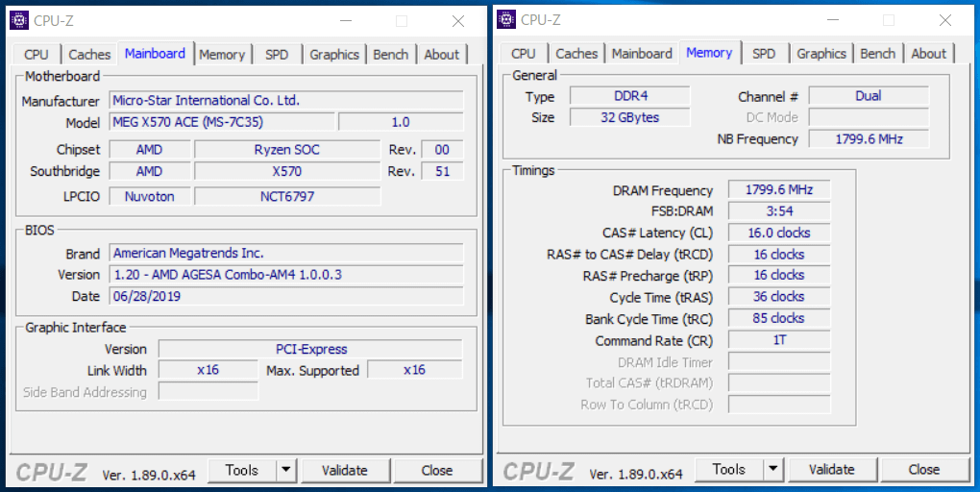Click Max. Supported x16 field
This screenshot has width=980, height=492.
[414, 370]
